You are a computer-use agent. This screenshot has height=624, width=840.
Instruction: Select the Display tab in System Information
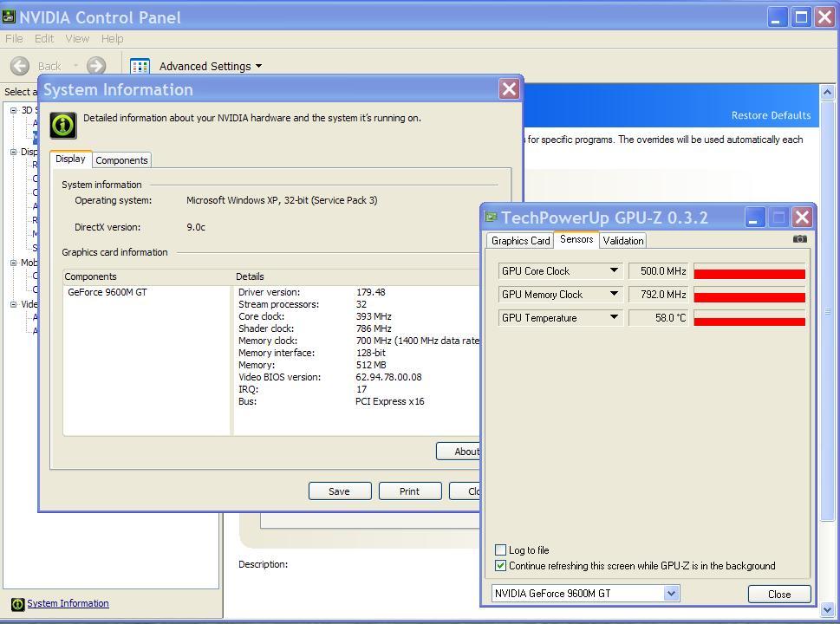(70, 159)
